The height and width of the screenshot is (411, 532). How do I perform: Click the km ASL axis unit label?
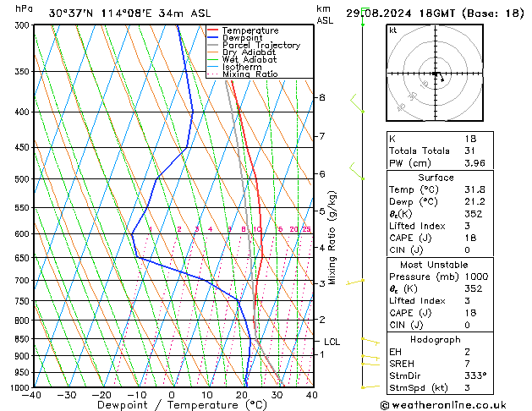325,14
